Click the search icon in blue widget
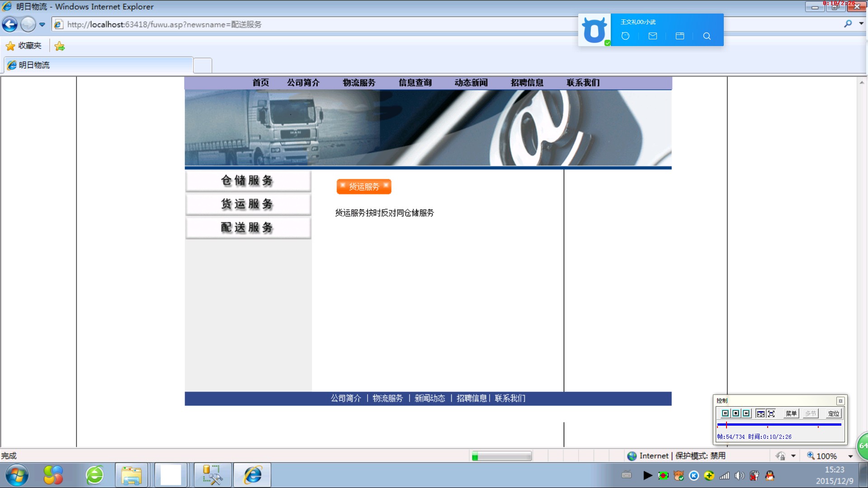 (x=707, y=36)
